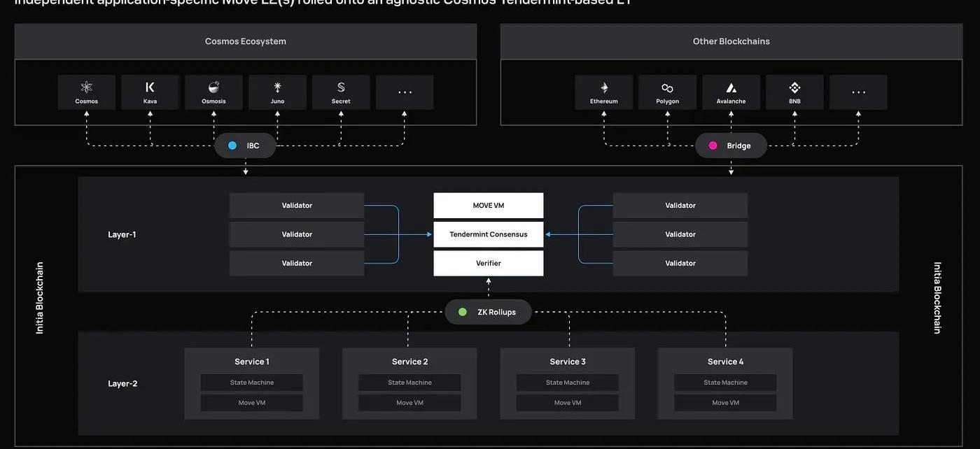
Task: Click the Verifier box
Action: 488,263
